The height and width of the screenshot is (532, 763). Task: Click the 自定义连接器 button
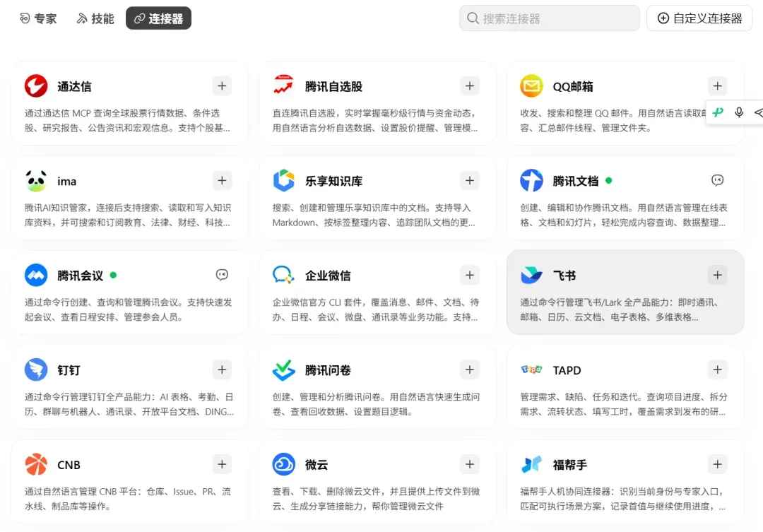click(699, 18)
